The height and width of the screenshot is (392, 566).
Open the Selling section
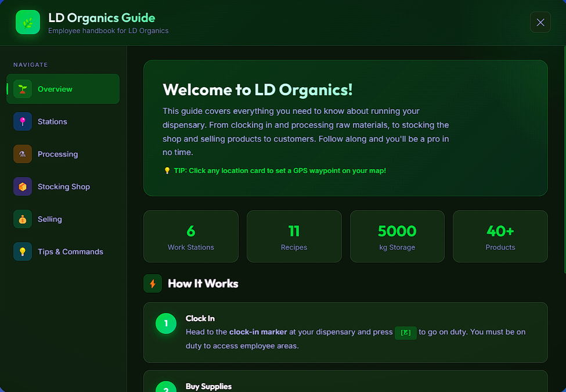[x=63, y=219]
